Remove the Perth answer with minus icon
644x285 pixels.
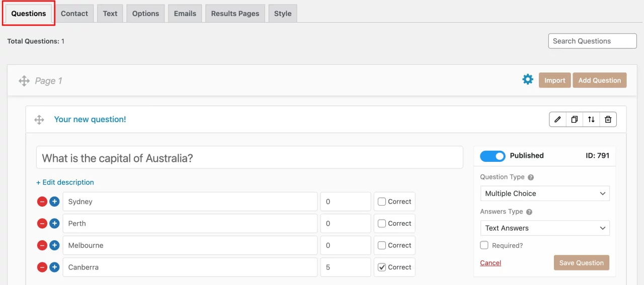pyautogui.click(x=42, y=224)
